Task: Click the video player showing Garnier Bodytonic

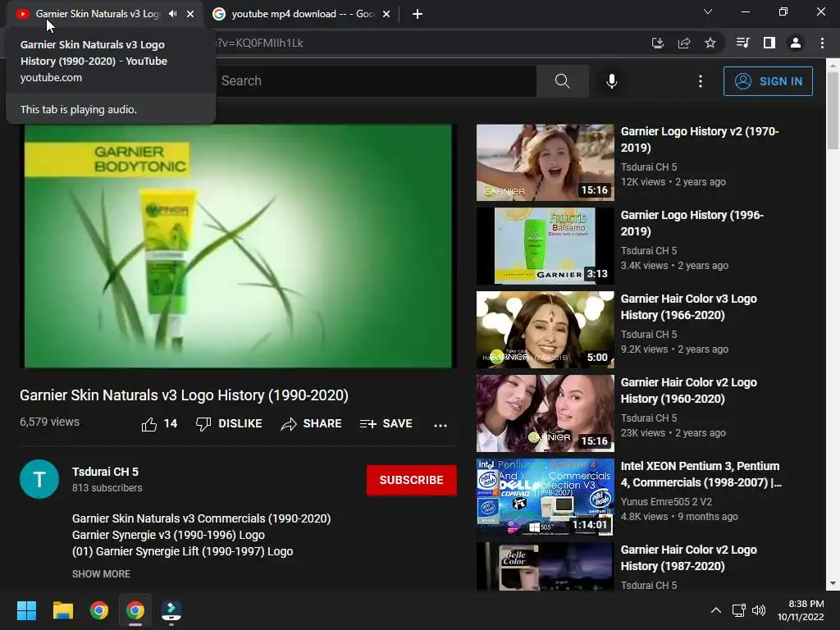Action: (x=238, y=246)
